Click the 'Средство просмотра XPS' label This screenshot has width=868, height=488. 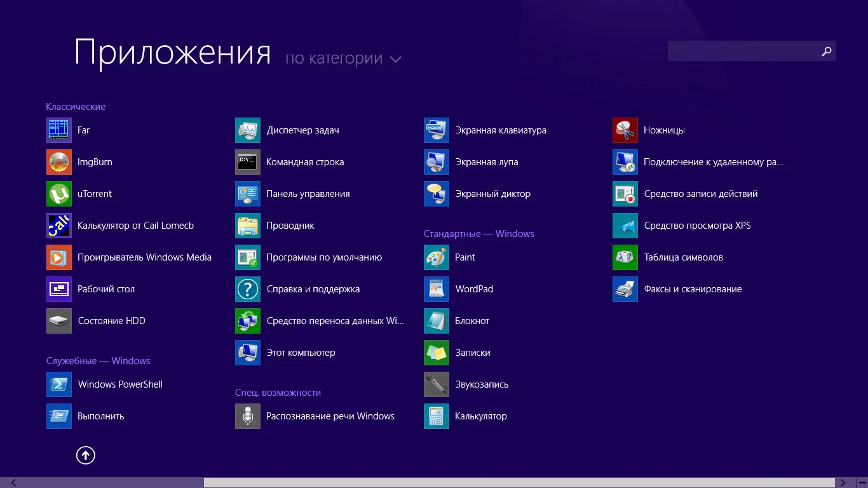pyautogui.click(x=697, y=226)
